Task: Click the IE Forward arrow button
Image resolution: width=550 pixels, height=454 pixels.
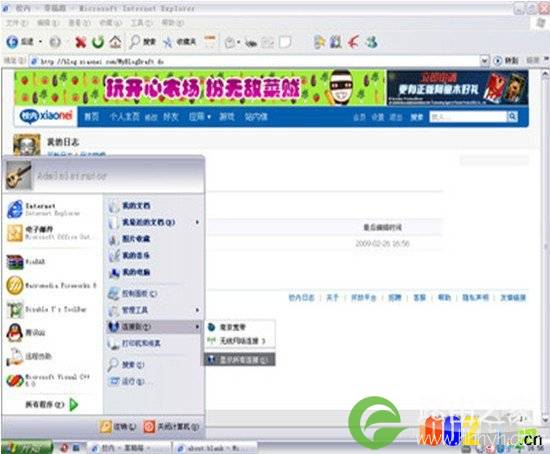Action: click(55, 42)
